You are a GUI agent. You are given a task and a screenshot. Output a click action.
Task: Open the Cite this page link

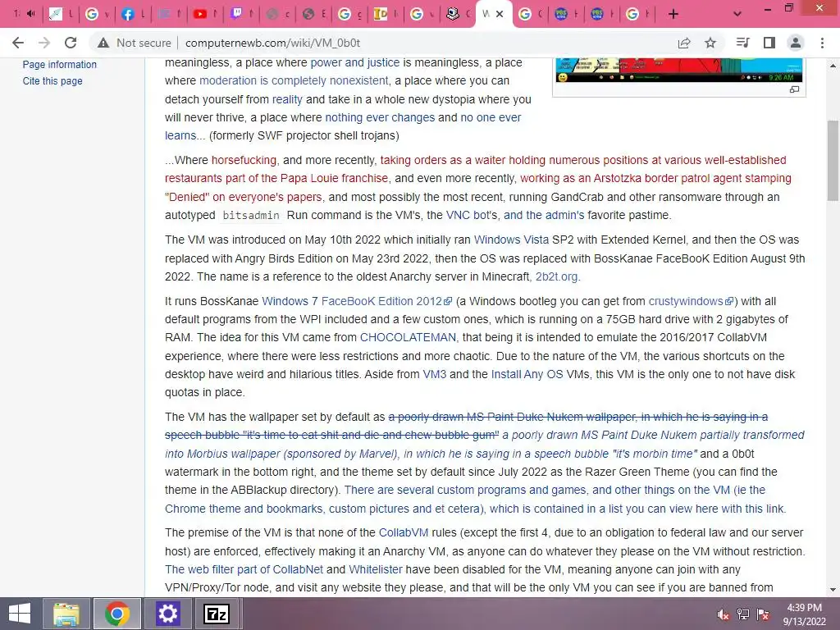point(52,81)
